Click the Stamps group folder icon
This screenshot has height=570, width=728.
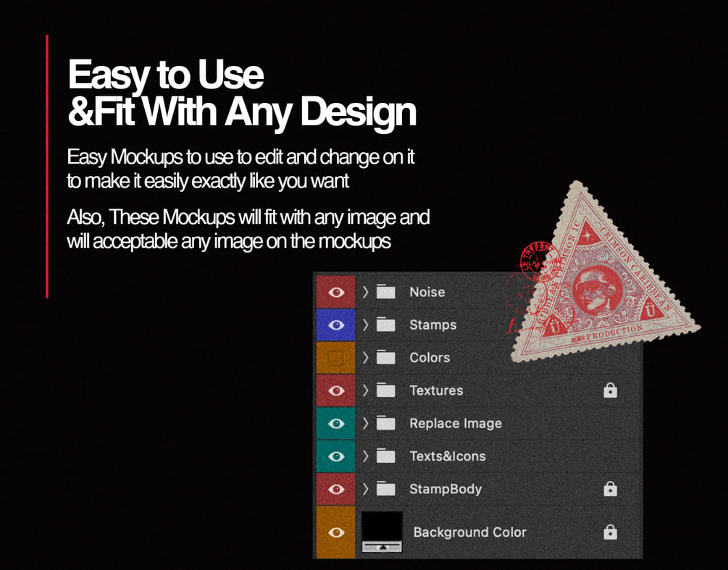[386, 324]
